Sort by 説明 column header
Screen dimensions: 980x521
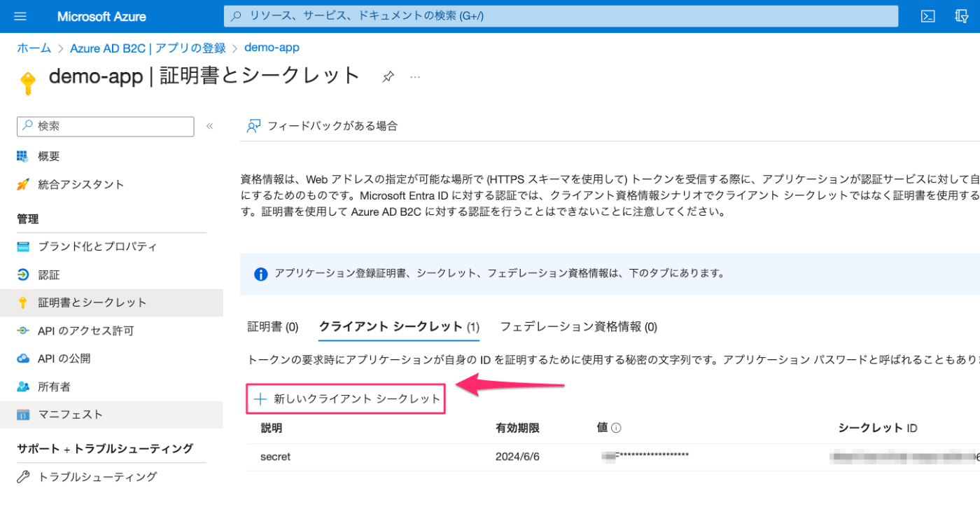(272, 428)
